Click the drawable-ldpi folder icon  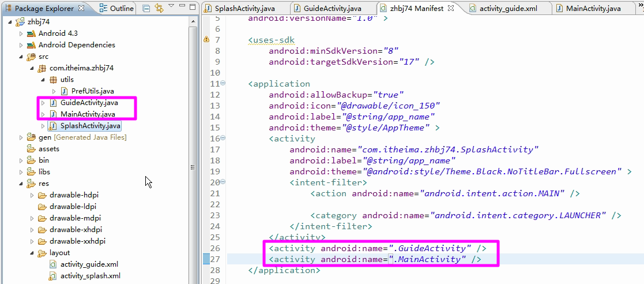pyautogui.click(x=42, y=206)
